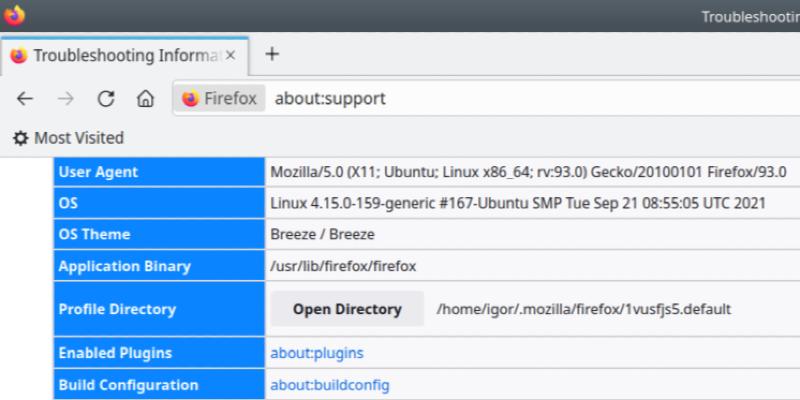800x400 pixels.
Task: Click the Mozilla/5.0 user agent string
Action: [x=528, y=172]
